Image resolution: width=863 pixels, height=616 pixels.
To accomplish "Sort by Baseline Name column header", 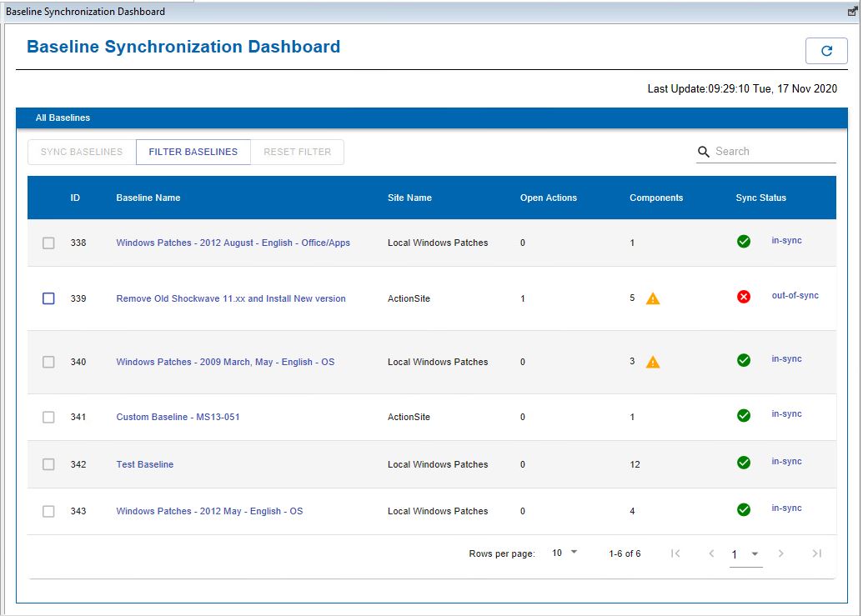I will click(148, 198).
